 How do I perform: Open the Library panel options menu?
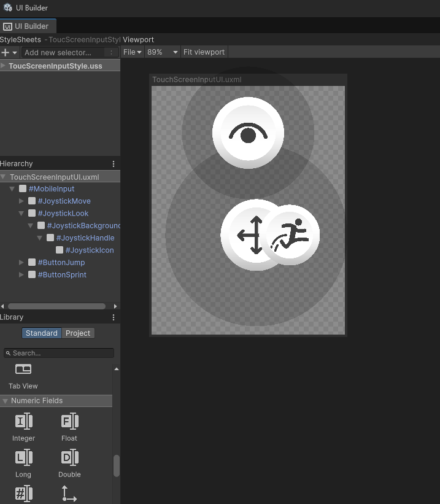point(114,317)
